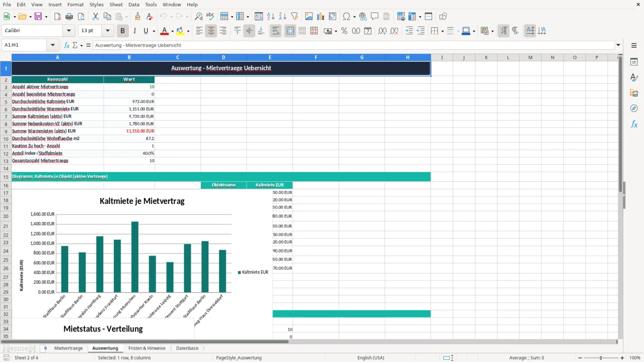Viewport: 644px width, 362px height.
Task: Insert Image icon
Action: point(309,17)
